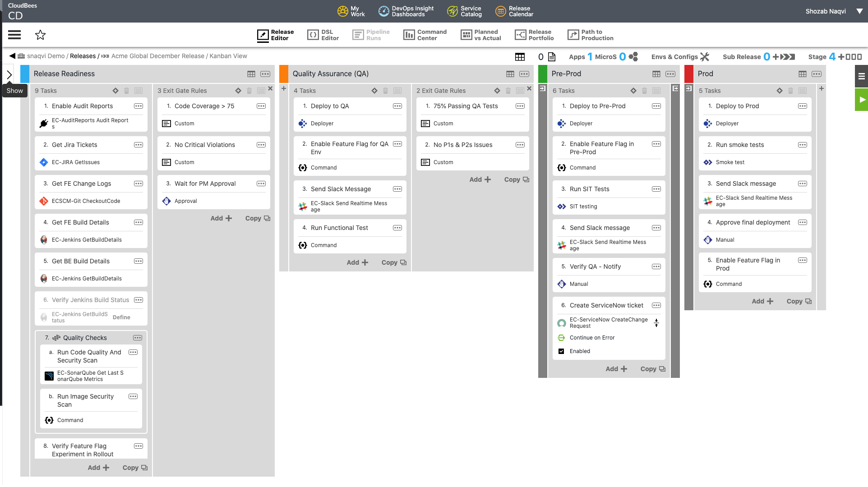This screenshot has width=868, height=487.
Task: Open the Release Readiness stage table view icon
Action: pyautogui.click(x=251, y=74)
